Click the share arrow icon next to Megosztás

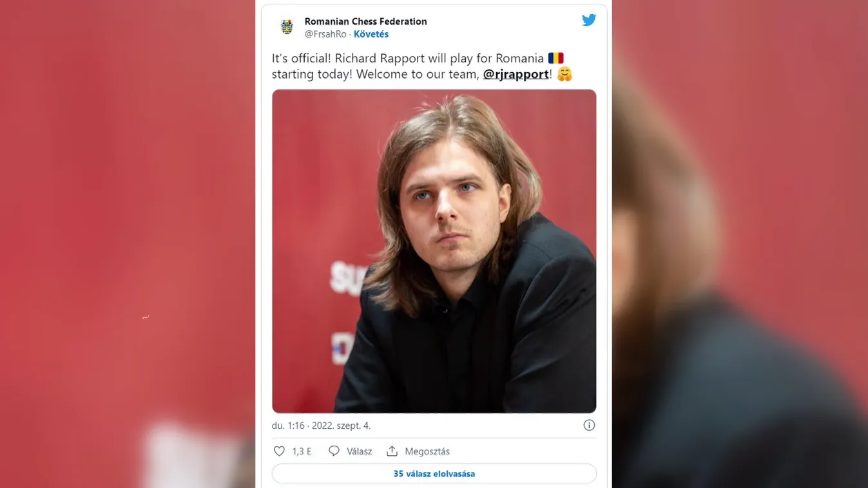tap(392, 451)
